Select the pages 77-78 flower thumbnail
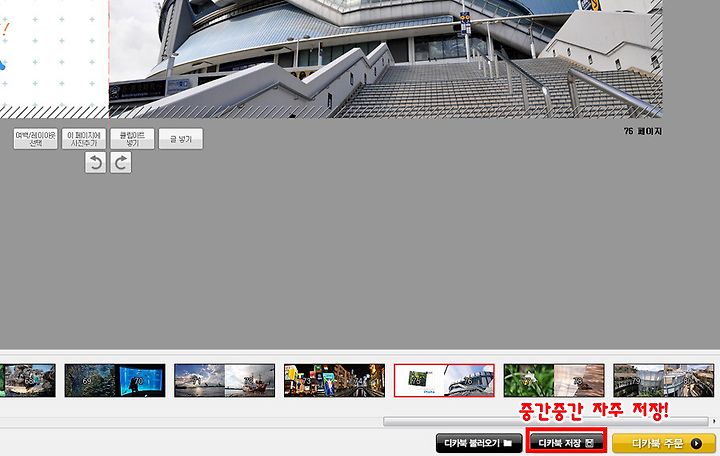 tap(554, 380)
